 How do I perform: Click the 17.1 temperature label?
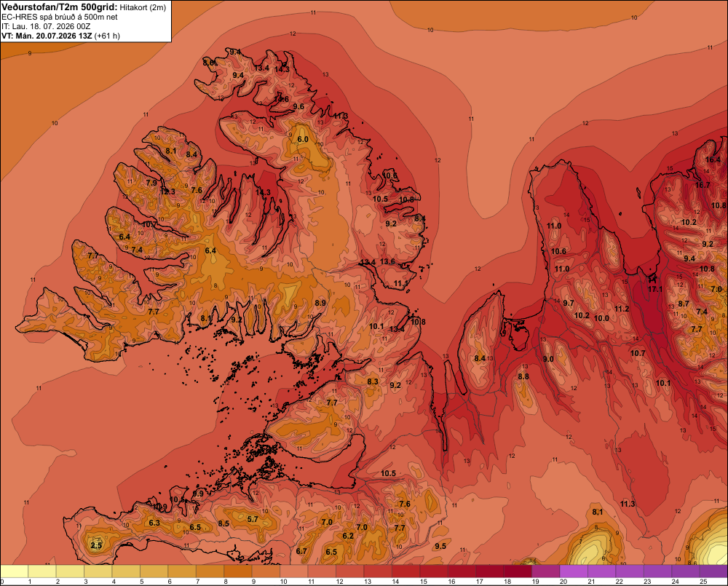tap(655, 289)
